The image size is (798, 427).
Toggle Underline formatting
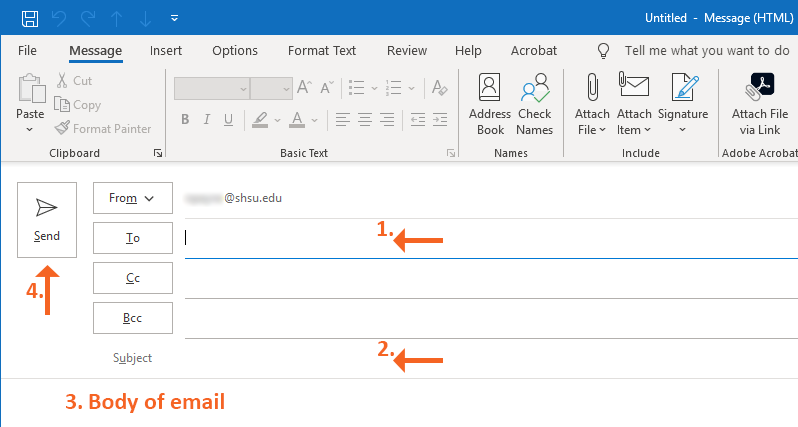click(x=229, y=120)
